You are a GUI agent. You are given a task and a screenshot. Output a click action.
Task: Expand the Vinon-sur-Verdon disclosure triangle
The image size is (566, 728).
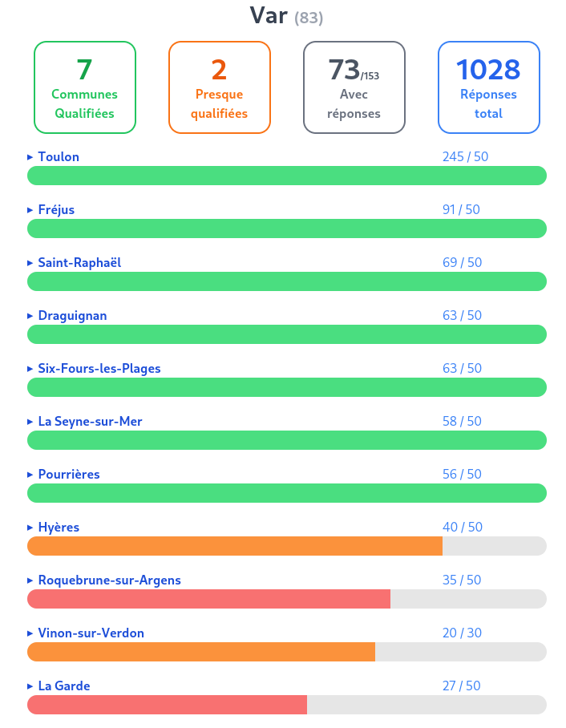(x=30, y=633)
